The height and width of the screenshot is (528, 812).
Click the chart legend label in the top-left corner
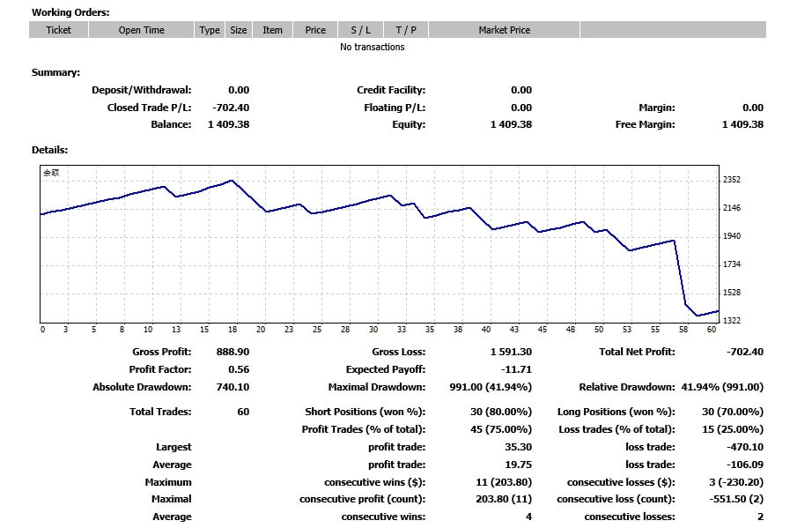point(51,174)
